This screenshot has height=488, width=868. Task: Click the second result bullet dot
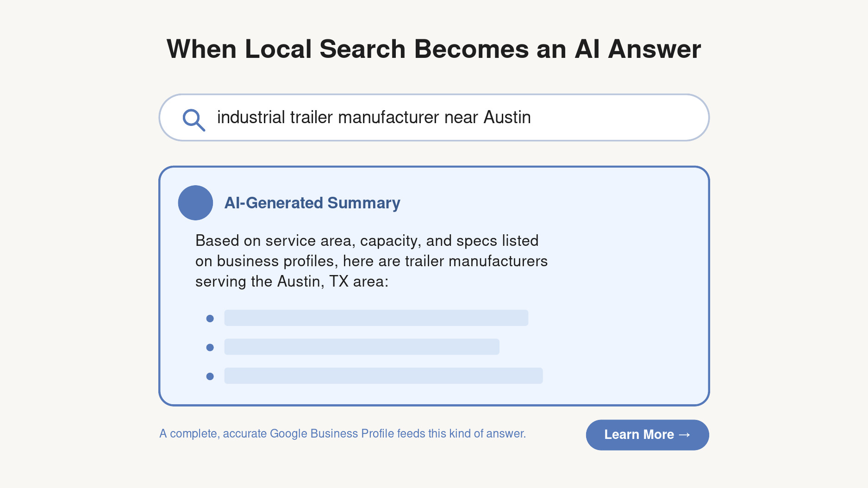click(x=210, y=347)
